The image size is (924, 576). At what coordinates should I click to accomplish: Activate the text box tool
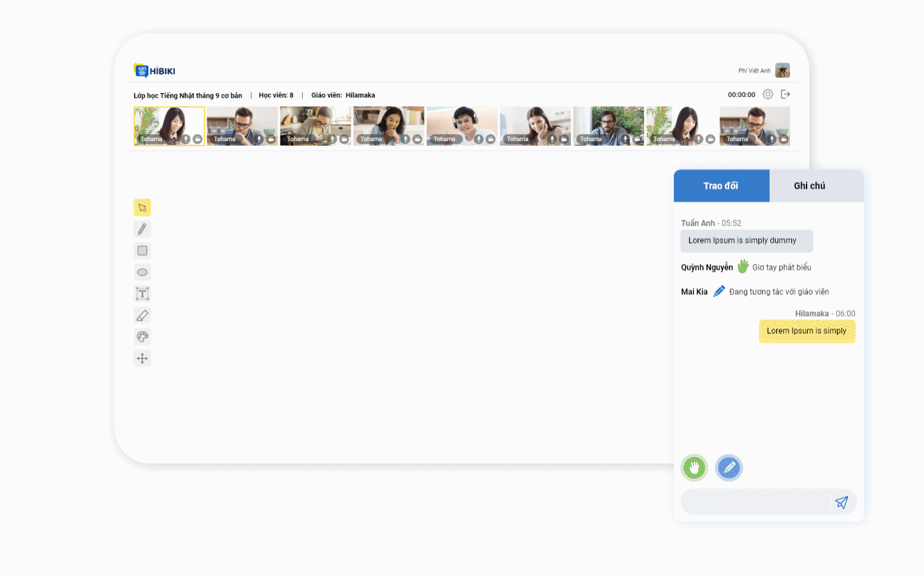pos(142,294)
